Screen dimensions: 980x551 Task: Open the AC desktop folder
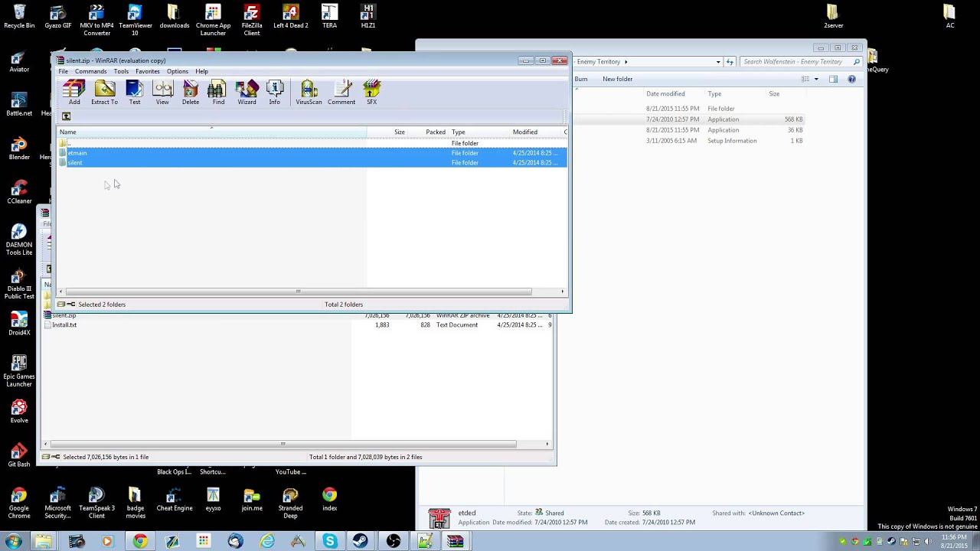coord(949,17)
